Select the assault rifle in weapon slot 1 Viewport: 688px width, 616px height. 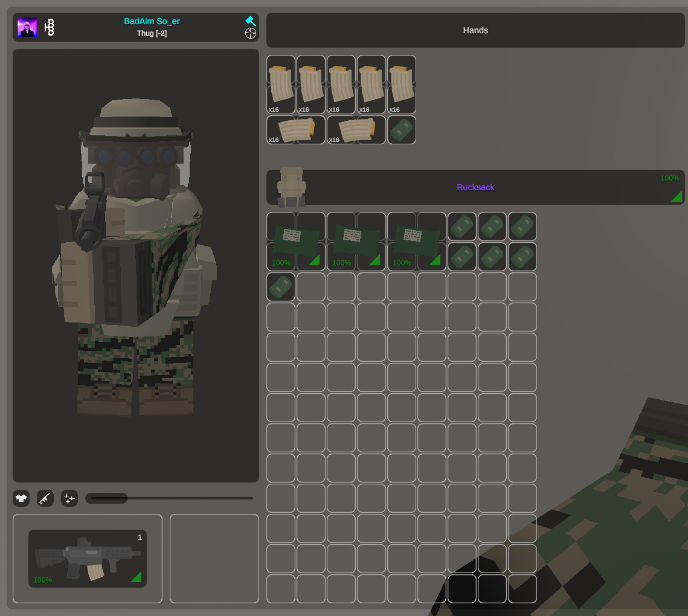tap(88, 559)
